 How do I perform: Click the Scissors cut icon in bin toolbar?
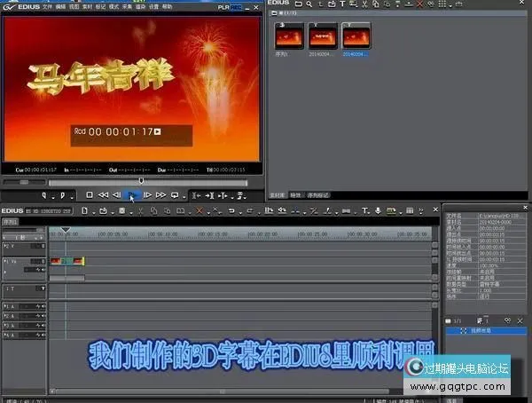[364, 4]
